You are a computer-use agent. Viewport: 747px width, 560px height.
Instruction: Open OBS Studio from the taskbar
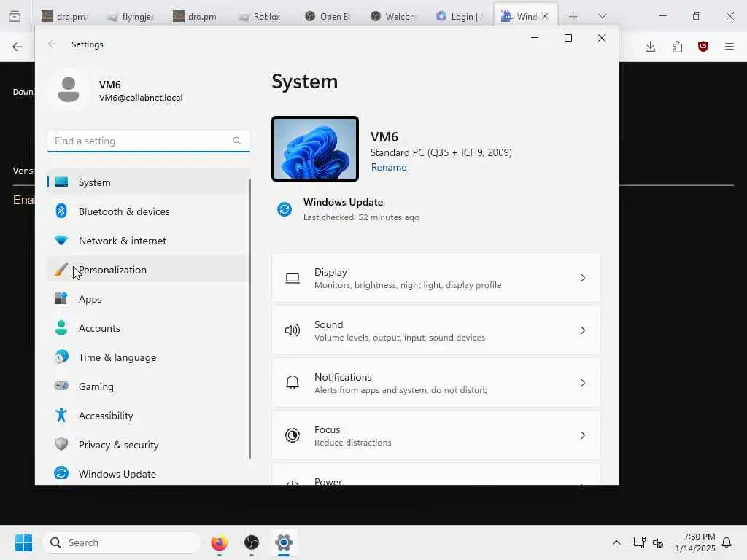[252, 542]
